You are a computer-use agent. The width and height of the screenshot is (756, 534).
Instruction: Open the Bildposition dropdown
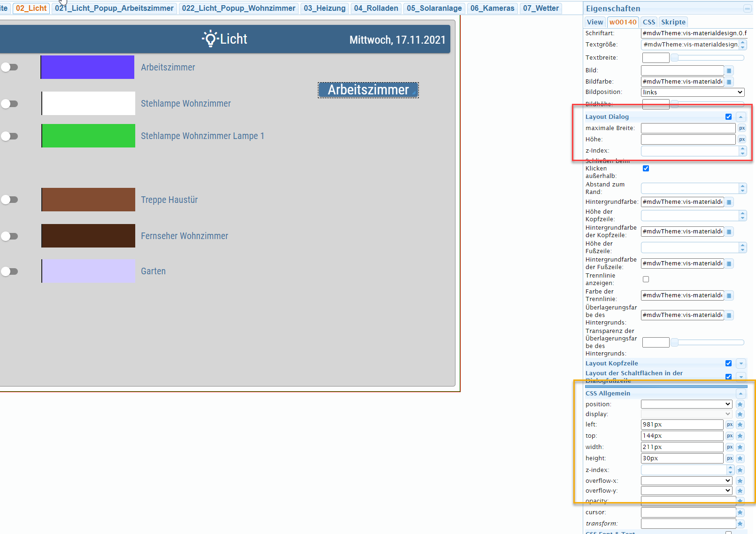693,93
